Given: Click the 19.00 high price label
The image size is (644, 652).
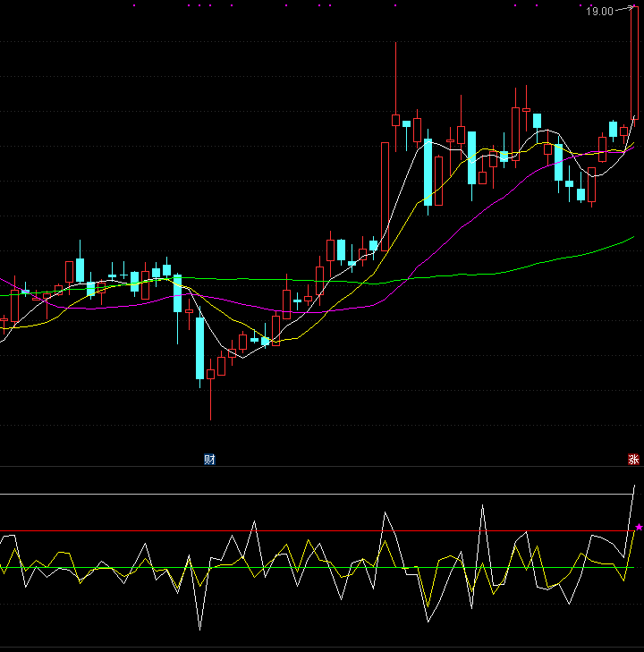Looking at the screenshot, I should (x=599, y=12).
